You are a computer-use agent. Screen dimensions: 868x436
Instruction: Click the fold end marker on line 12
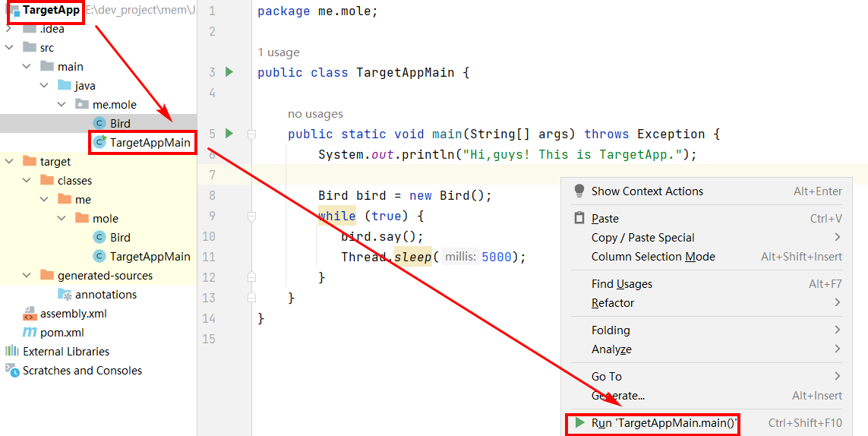pos(252,276)
